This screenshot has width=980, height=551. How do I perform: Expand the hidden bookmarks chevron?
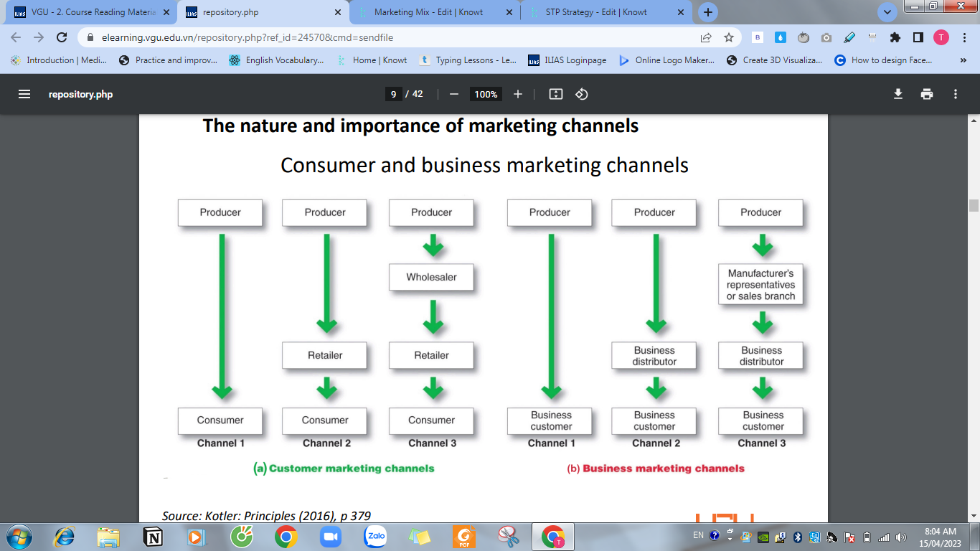[x=963, y=60]
